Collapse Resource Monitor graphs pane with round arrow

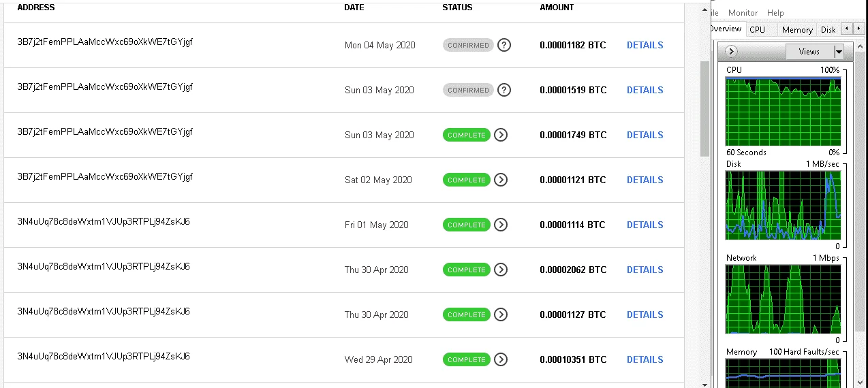732,52
